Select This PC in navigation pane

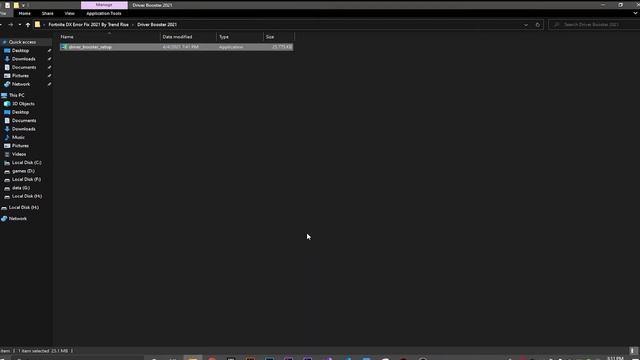pos(17,95)
